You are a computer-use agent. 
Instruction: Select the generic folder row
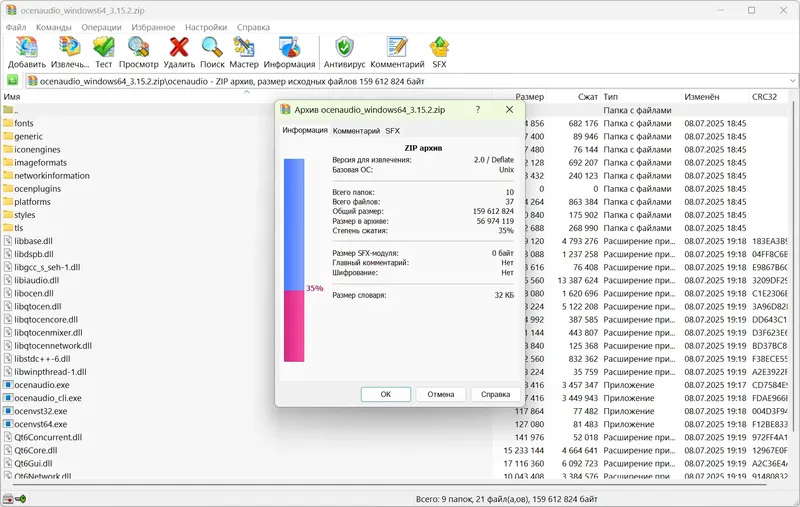pos(395,136)
